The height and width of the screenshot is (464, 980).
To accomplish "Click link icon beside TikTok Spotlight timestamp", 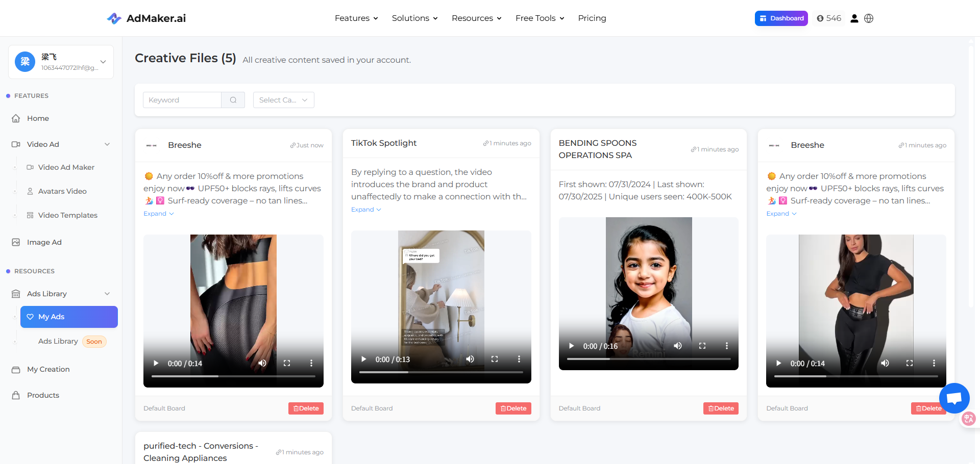I will coord(486,143).
